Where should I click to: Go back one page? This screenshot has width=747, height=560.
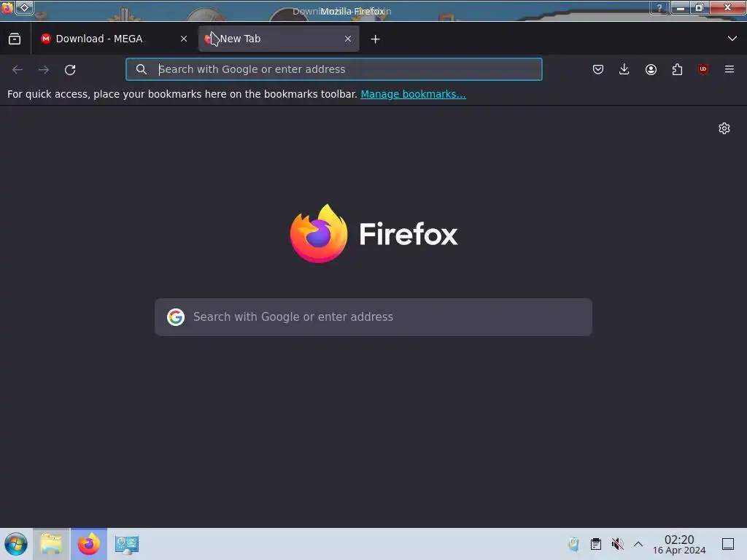[x=18, y=69]
